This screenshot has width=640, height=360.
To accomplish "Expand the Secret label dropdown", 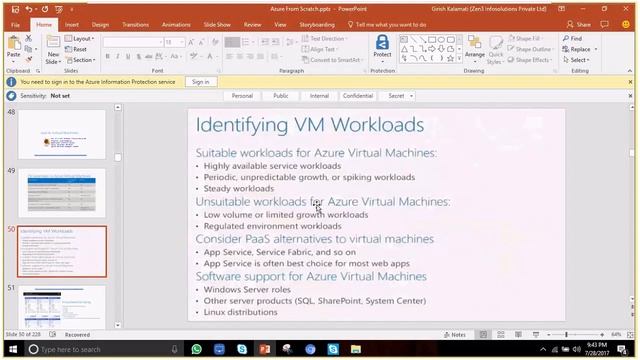I will click(411, 96).
